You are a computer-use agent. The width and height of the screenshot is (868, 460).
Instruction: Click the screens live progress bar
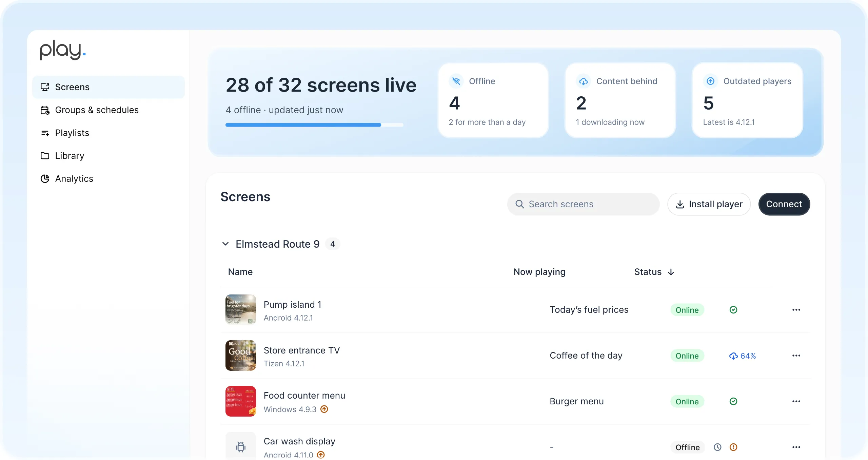point(314,125)
